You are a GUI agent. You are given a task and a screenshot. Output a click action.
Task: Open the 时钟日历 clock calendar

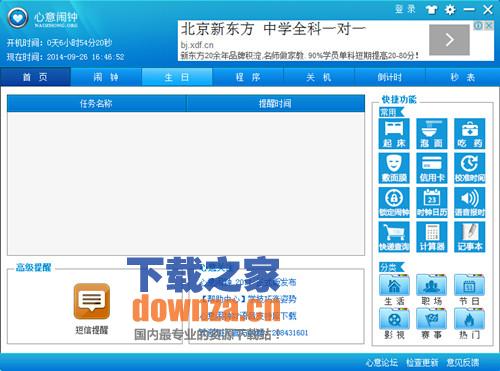[432, 203]
